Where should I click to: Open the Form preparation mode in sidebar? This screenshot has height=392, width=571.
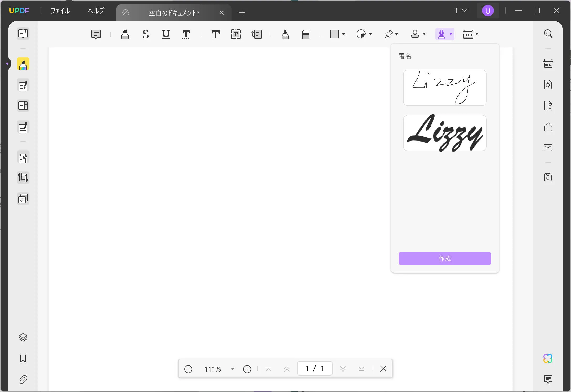point(23,106)
